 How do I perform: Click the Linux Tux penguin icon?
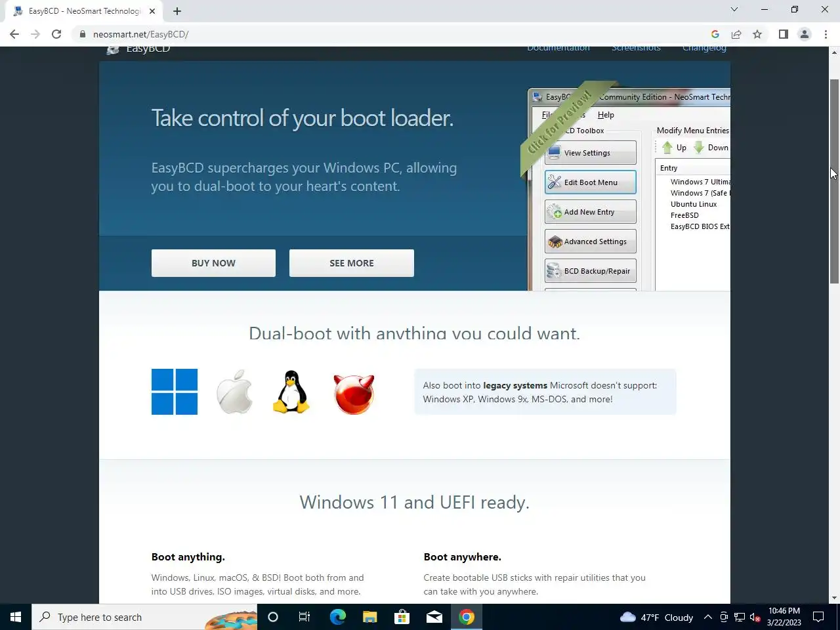click(291, 392)
